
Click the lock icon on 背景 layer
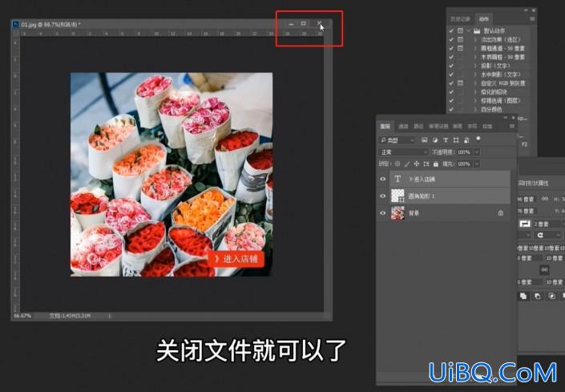[x=501, y=213]
